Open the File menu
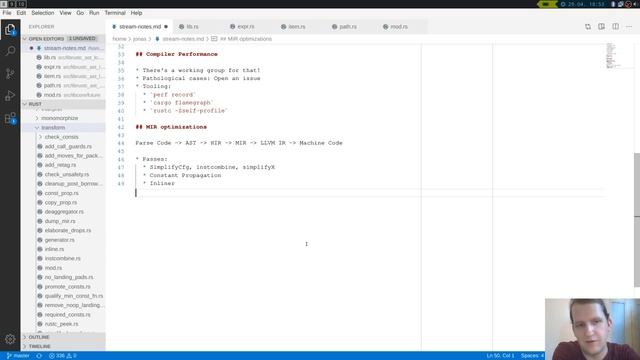Image resolution: width=640 pixels, height=360 pixels. pyautogui.click(x=7, y=13)
